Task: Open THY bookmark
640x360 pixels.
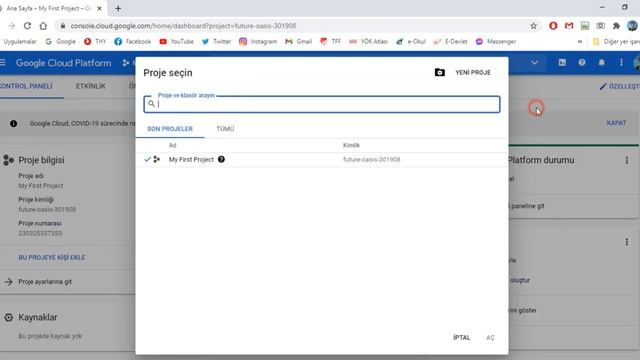Action: (x=95, y=42)
